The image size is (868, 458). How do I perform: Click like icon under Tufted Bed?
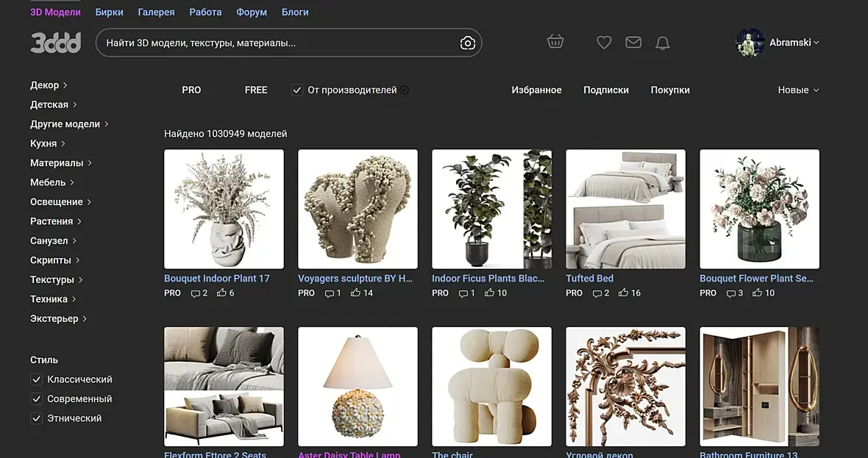[623, 293]
